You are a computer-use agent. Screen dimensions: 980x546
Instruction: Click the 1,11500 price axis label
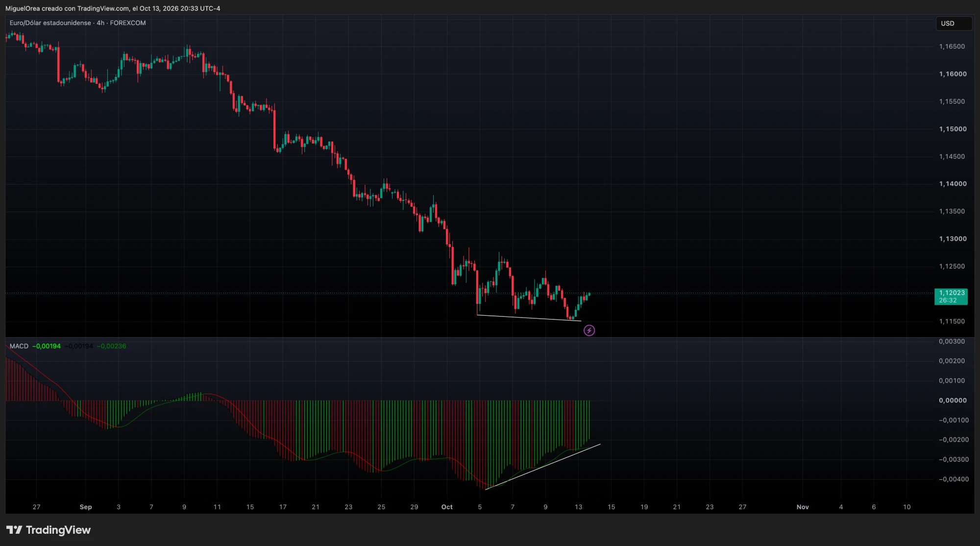click(x=952, y=322)
